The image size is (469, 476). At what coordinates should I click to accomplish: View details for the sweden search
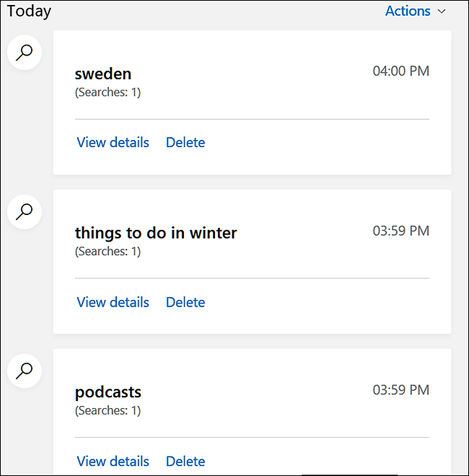(113, 142)
